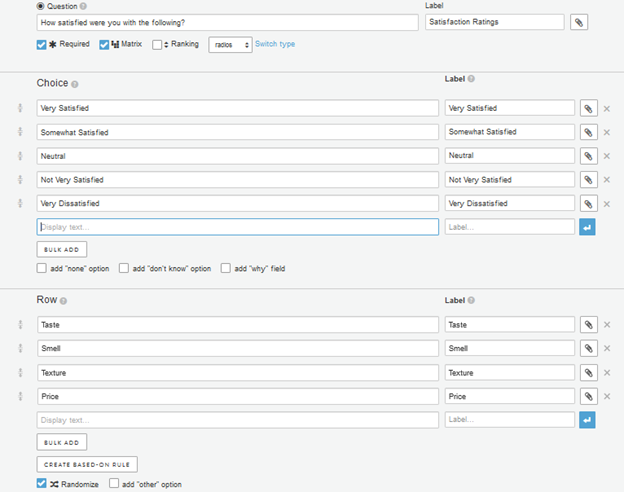Toggle the Randomize checkbox for rows
This screenshot has width=624, height=492.
[x=41, y=483]
